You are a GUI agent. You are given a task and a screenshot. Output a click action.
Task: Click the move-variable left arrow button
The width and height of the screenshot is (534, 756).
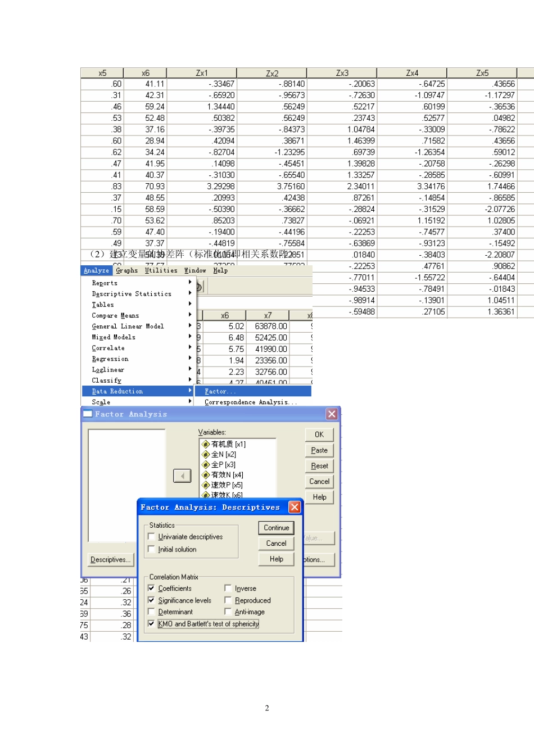click(182, 476)
